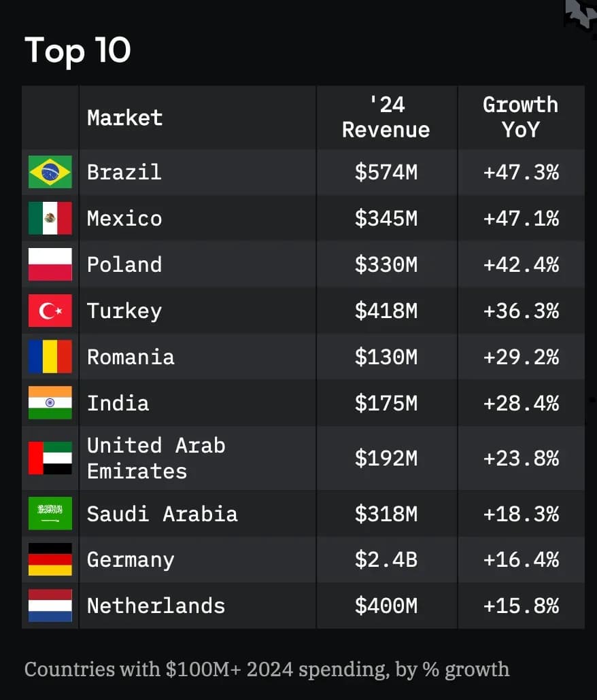597x700 pixels.
Task: Click the '24 Revenue column header
Action: point(386,118)
